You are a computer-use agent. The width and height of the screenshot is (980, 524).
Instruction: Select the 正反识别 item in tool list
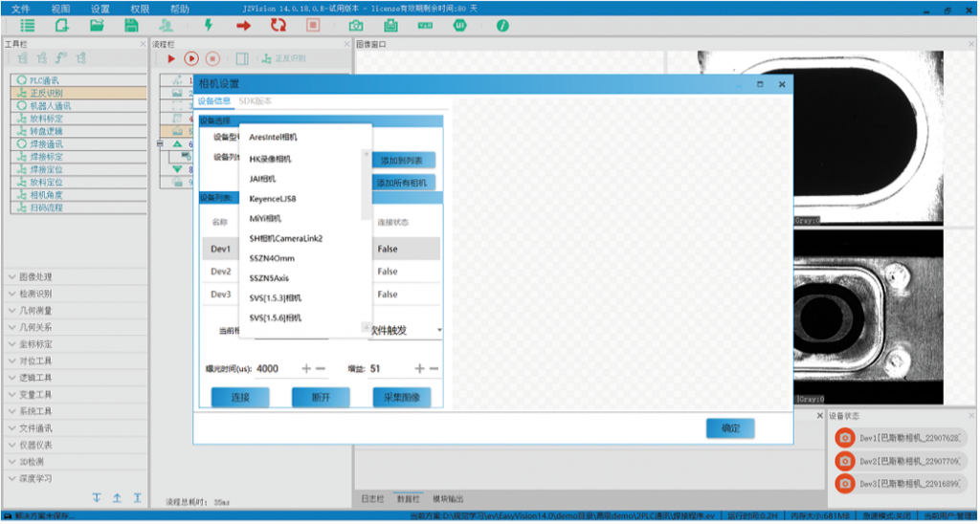tap(78, 93)
